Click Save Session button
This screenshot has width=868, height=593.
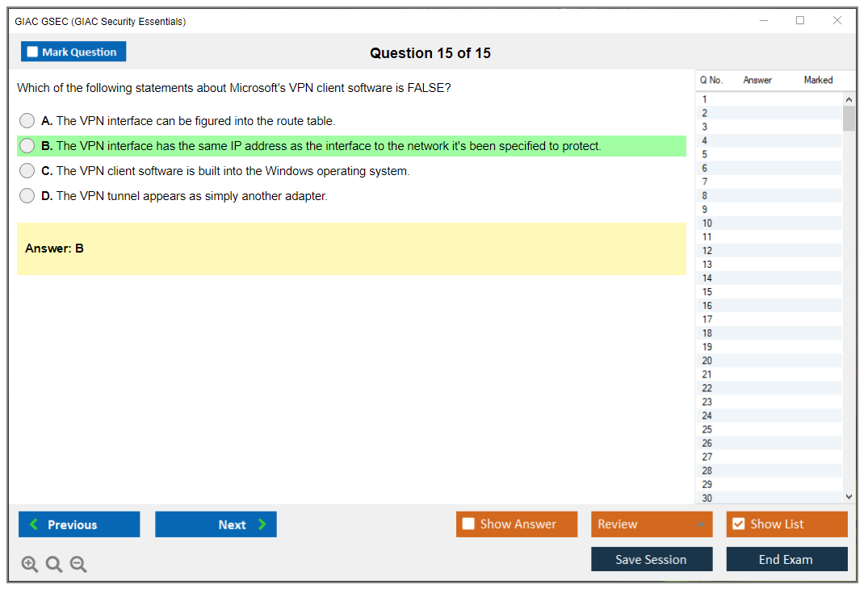coord(652,559)
